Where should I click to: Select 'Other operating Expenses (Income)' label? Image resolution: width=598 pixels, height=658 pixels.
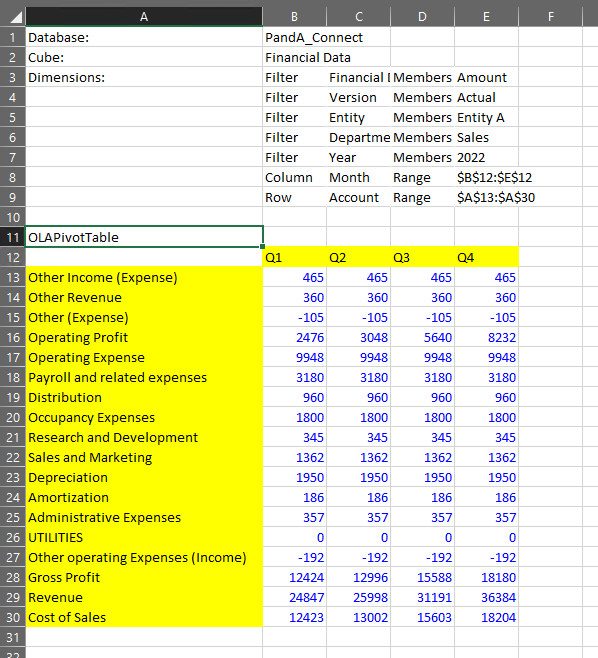pos(144,557)
